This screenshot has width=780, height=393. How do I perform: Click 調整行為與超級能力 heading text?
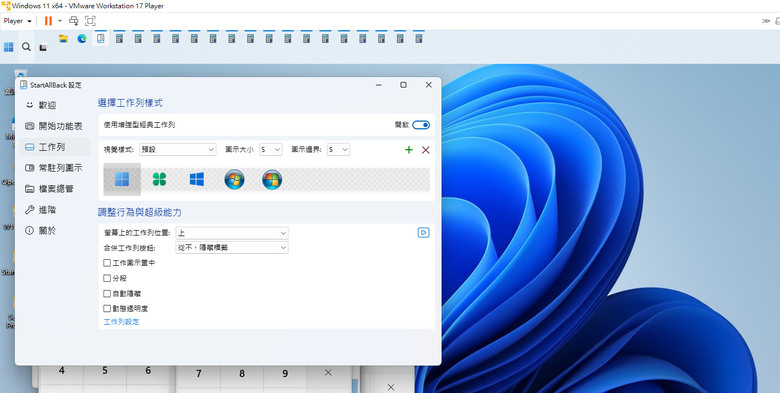click(x=140, y=212)
